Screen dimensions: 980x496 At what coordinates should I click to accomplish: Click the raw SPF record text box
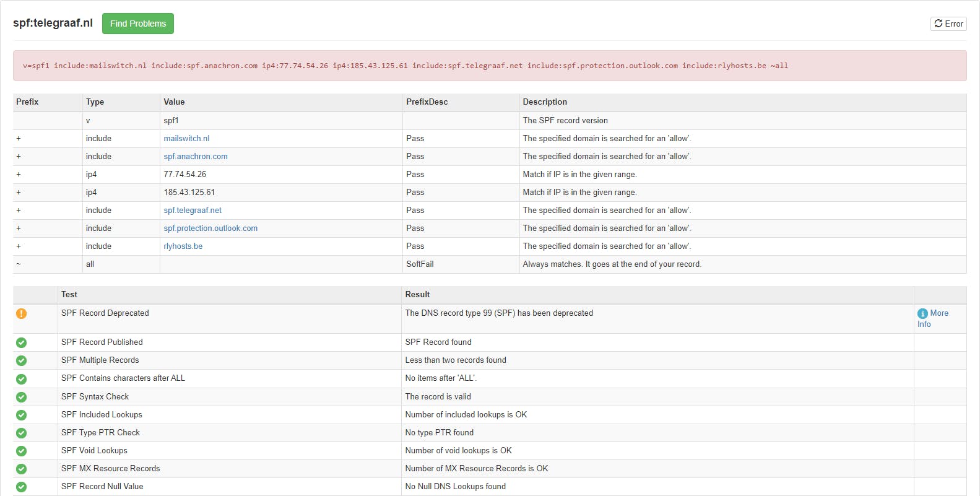pos(490,66)
